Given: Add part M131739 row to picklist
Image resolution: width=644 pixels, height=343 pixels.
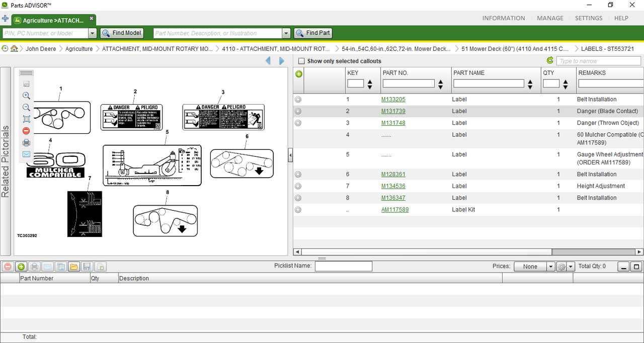Looking at the screenshot, I should [298, 111].
